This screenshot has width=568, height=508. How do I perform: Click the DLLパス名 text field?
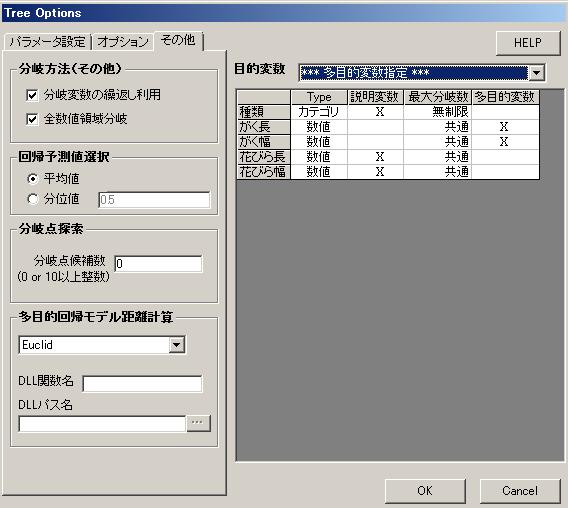tap(102, 424)
